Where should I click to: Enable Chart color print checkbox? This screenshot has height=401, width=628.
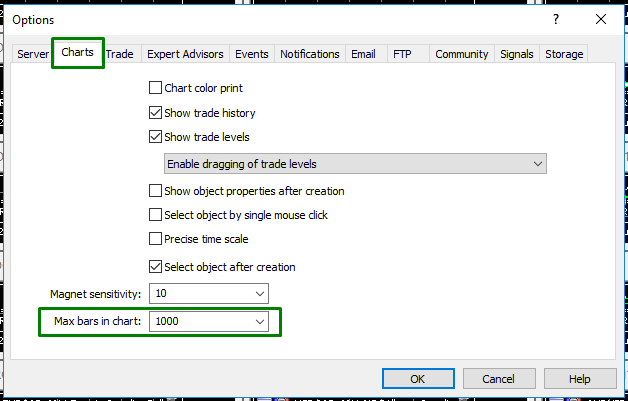point(155,88)
